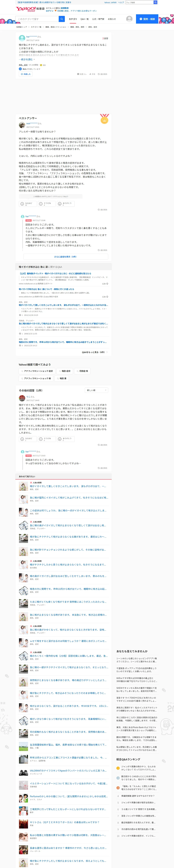Search アナフィラキシーショック 症状 suggestion
Screen dimensions: 174x868
pos(37,371)
